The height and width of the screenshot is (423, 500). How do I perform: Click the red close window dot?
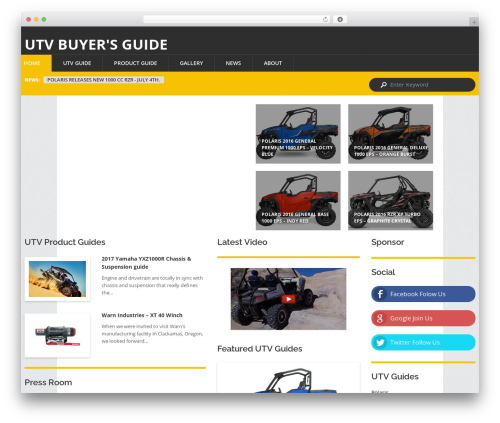click(29, 19)
